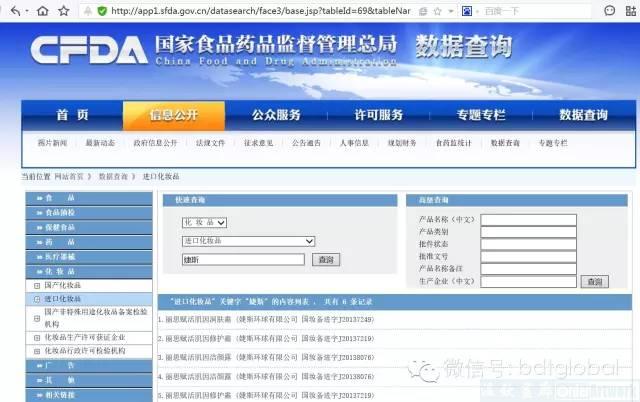The image size is (640, 402).
Task: Expand the 相关链接 sidebar category
Action: coord(89,395)
